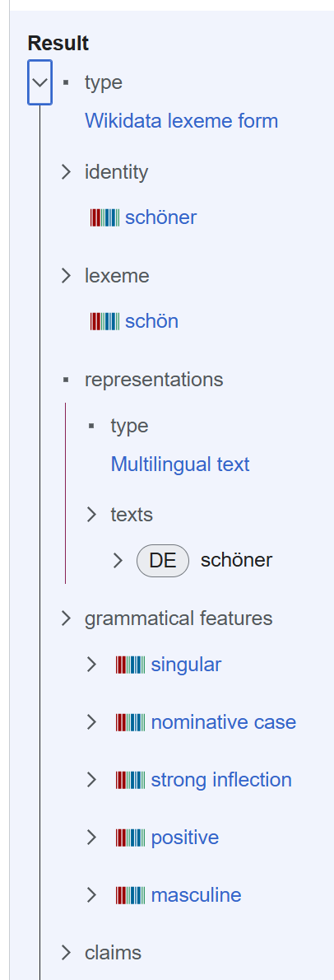Expand the texts section
The image size is (334, 980).
[92, 515]
